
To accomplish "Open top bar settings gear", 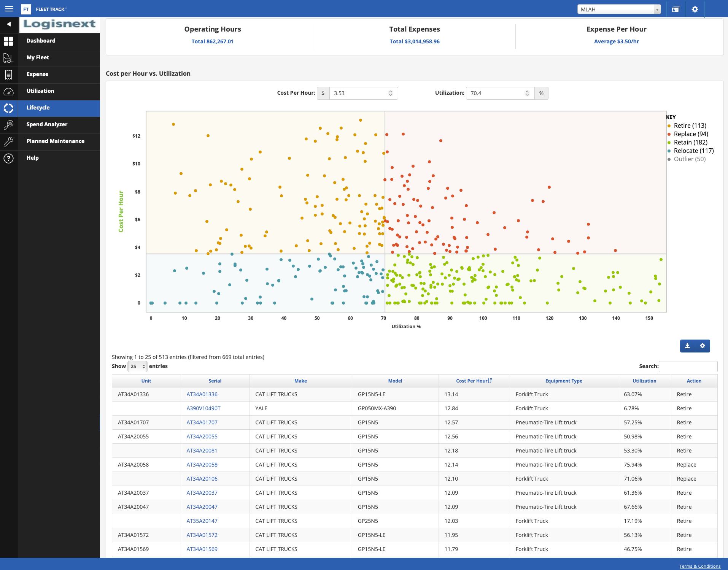I will coord(695,9).
